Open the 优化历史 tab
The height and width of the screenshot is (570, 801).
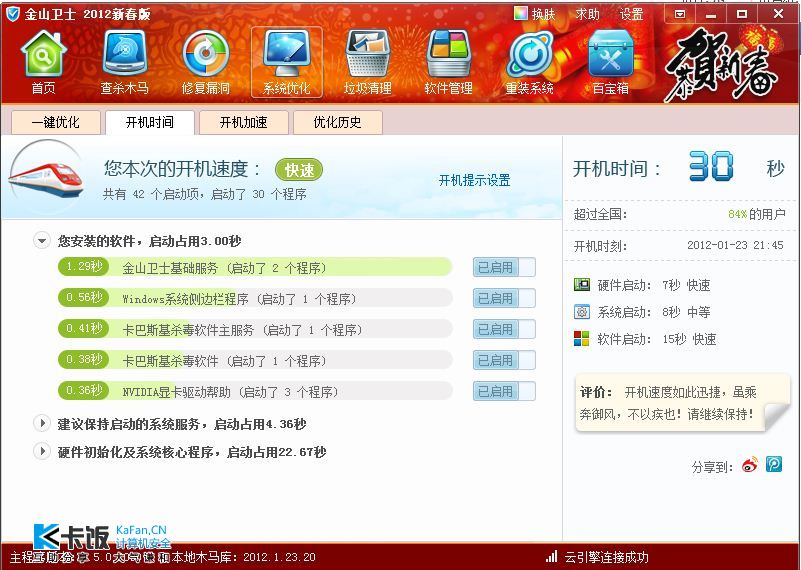click(x=338, y=123)
